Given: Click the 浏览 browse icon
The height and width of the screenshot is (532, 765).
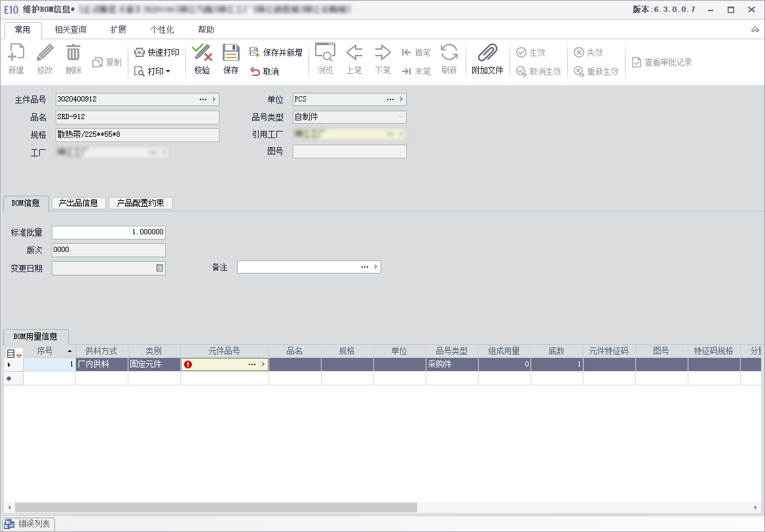Looking at the screenshot, I should click(x=325, y=58).
